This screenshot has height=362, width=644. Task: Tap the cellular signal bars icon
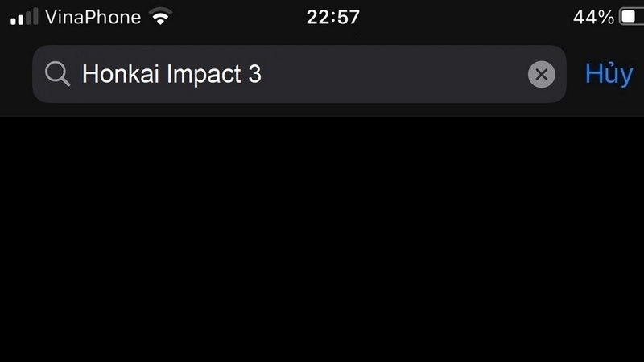pos(24,17)
